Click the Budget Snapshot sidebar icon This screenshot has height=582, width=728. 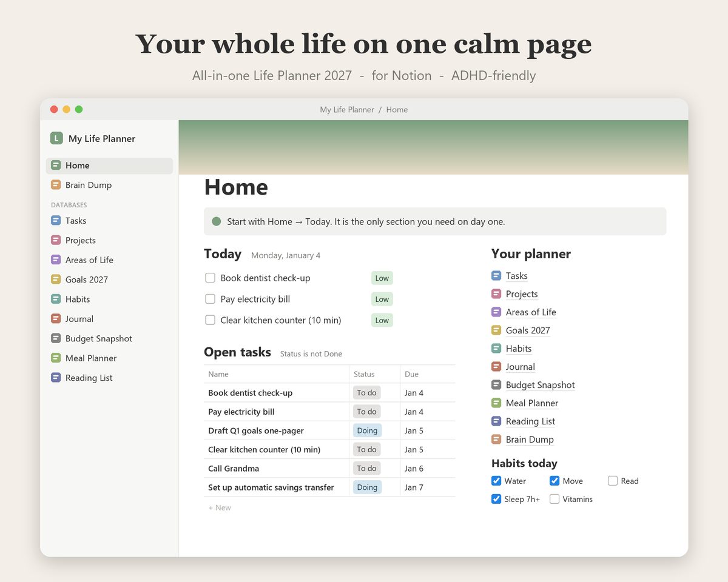point(56,338)
